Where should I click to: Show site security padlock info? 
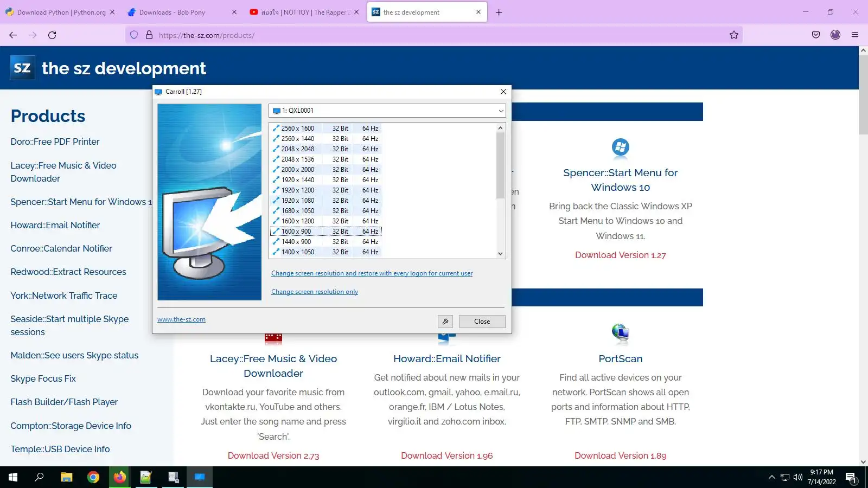[149, 35]
